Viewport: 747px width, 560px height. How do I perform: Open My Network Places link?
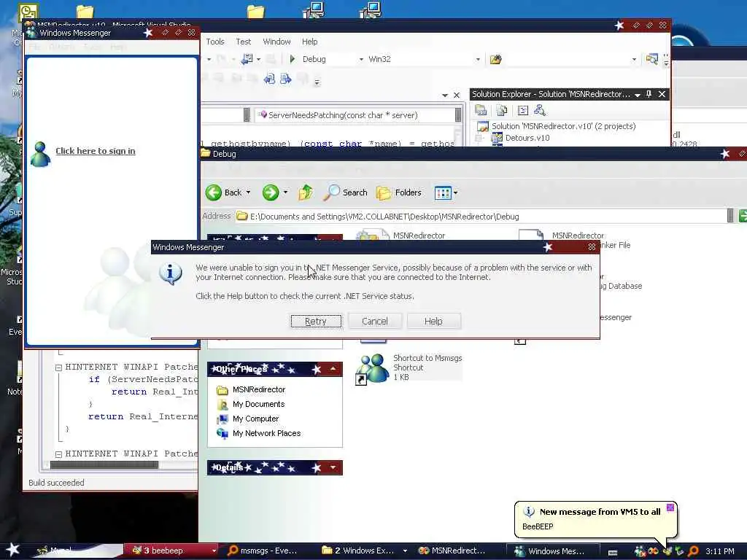coord(266,433)
